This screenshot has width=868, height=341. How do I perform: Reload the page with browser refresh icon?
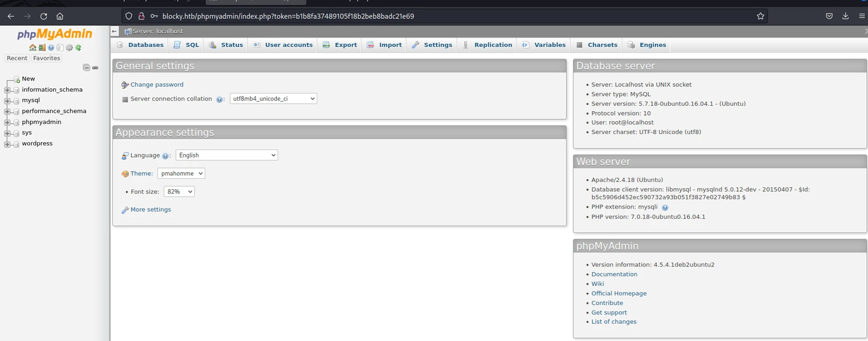point(43,16)
